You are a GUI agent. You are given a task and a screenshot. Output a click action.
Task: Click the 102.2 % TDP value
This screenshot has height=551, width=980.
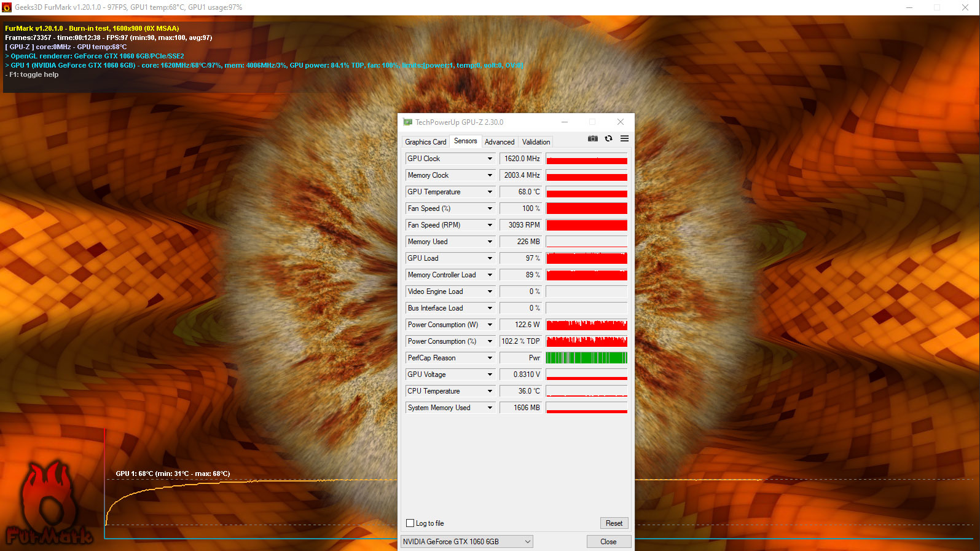521,341
